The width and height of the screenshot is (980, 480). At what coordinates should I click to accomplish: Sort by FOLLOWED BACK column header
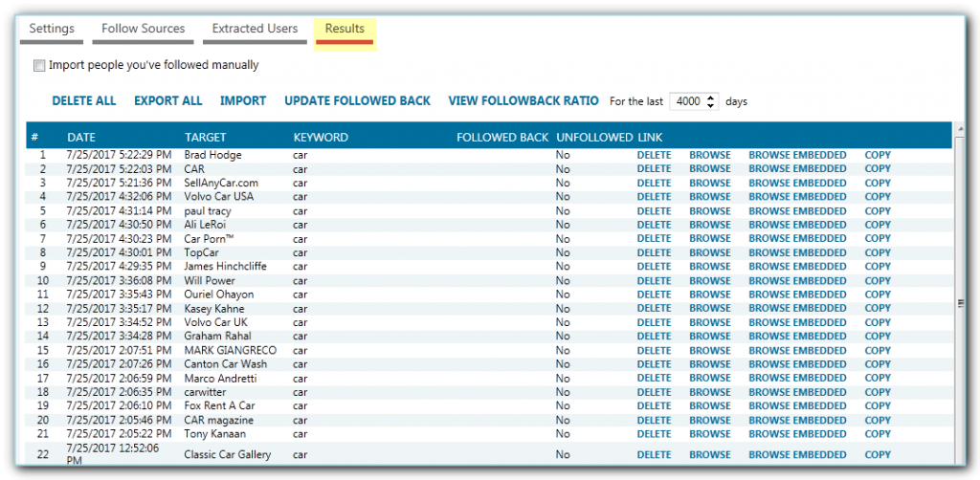pyautogui.click(x=502, y=138)
